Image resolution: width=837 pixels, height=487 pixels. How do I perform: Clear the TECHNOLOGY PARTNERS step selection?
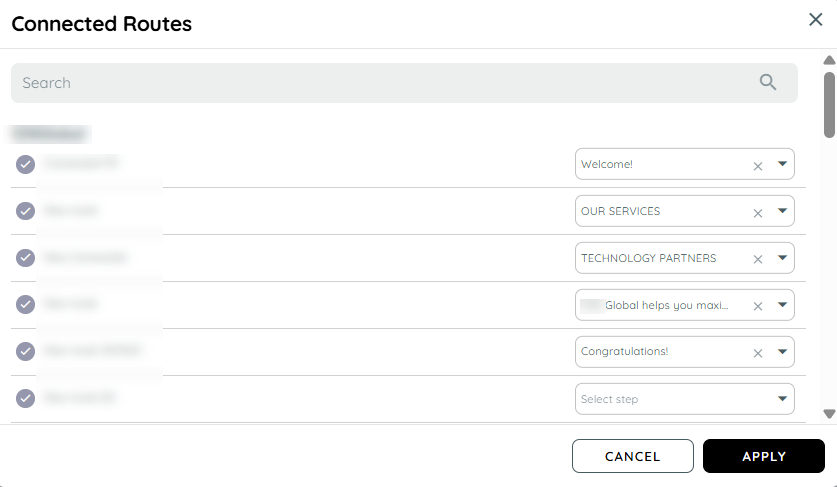coord(757,259)
